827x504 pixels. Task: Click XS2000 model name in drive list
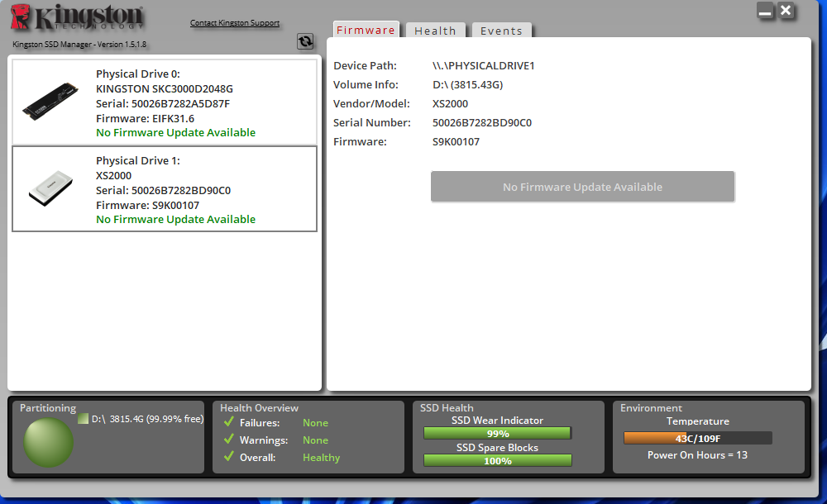(114, 175)
